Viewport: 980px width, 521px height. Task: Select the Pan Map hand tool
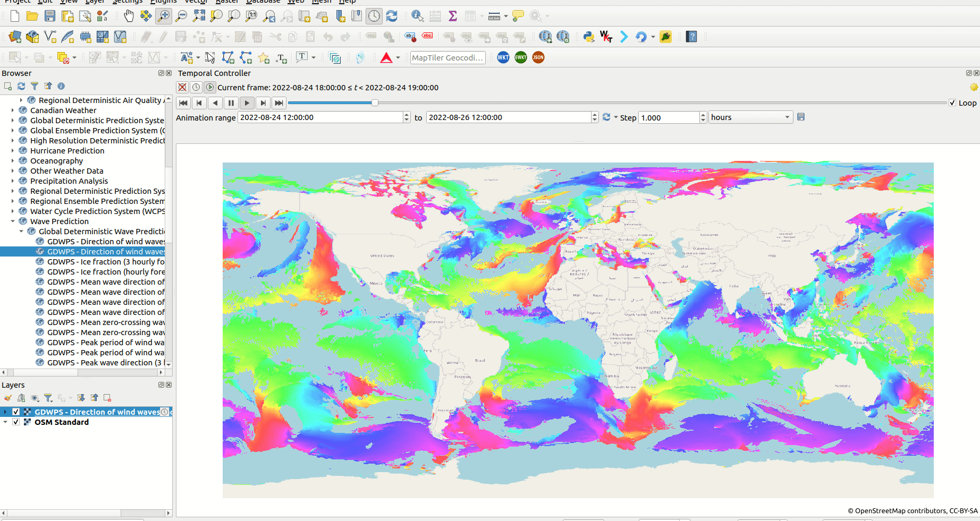(129, 16)
